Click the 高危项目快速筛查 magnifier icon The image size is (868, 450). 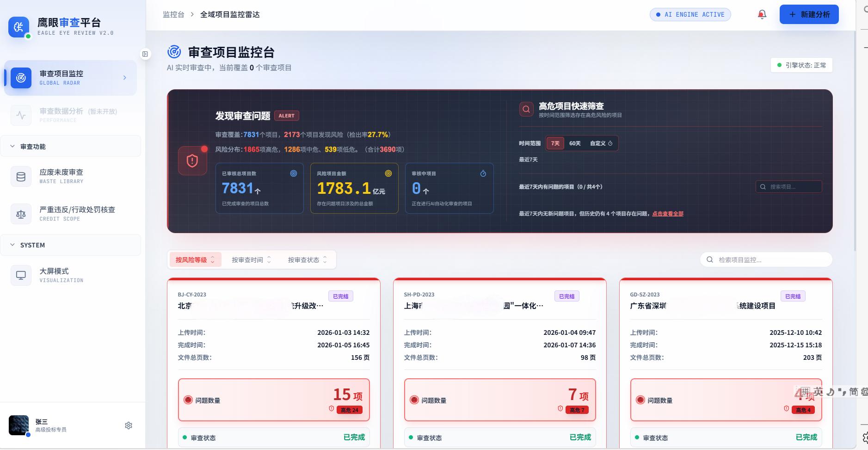point(526,110)
